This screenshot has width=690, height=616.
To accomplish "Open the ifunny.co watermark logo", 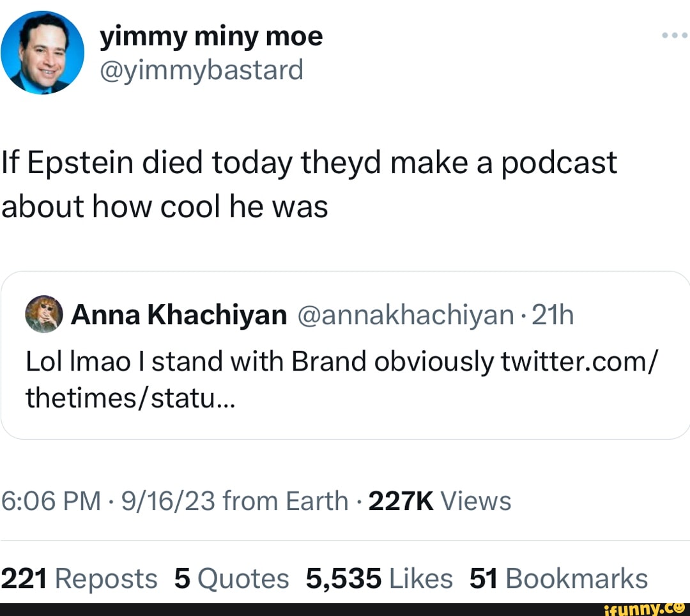I will coord(641,608).
